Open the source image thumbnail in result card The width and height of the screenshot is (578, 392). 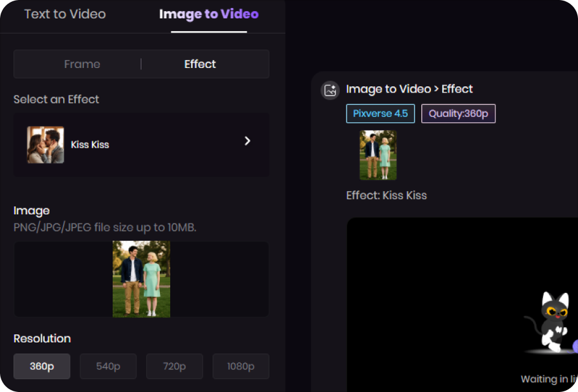378,155
